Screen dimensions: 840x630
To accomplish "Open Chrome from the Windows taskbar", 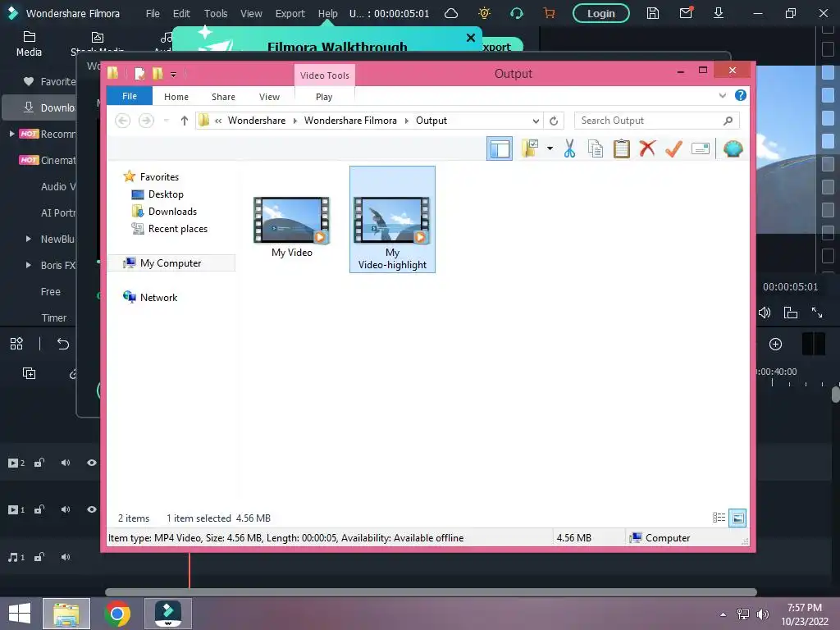I will coord(117,614).
